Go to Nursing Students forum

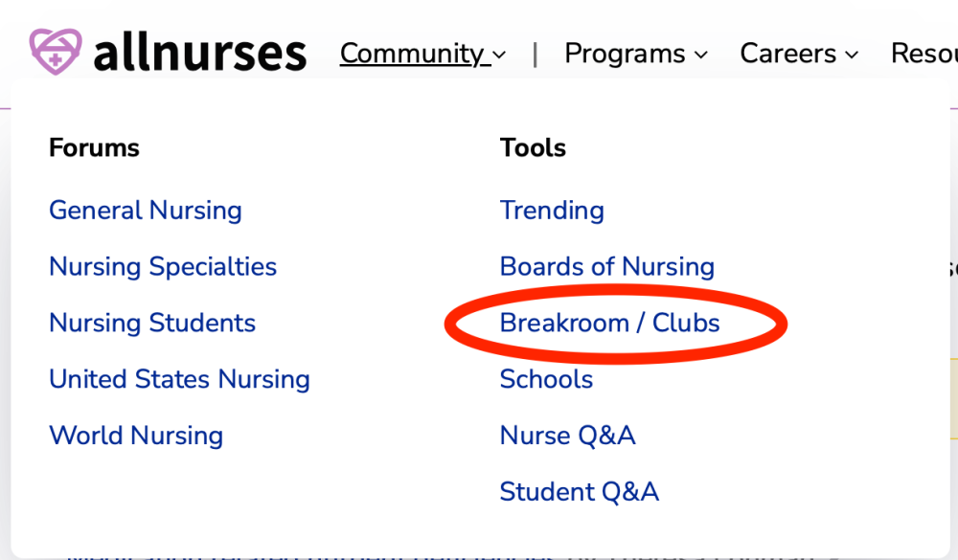click(x=152, y=323)
